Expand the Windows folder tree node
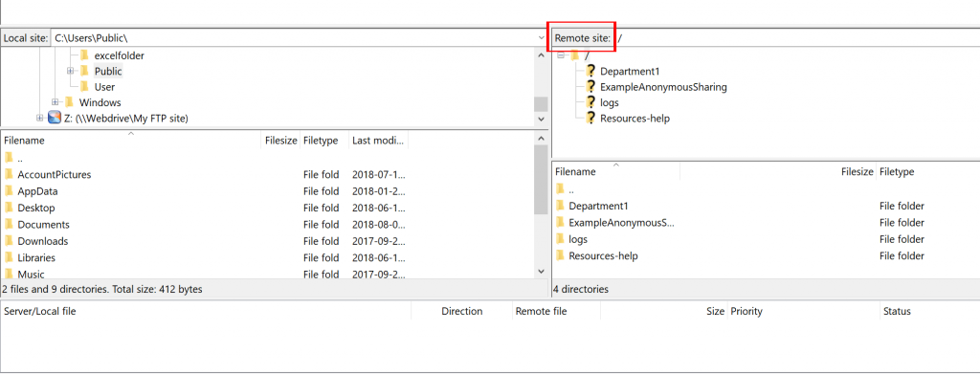The height and width of the screenshot is (374, 980). [55, 102]
